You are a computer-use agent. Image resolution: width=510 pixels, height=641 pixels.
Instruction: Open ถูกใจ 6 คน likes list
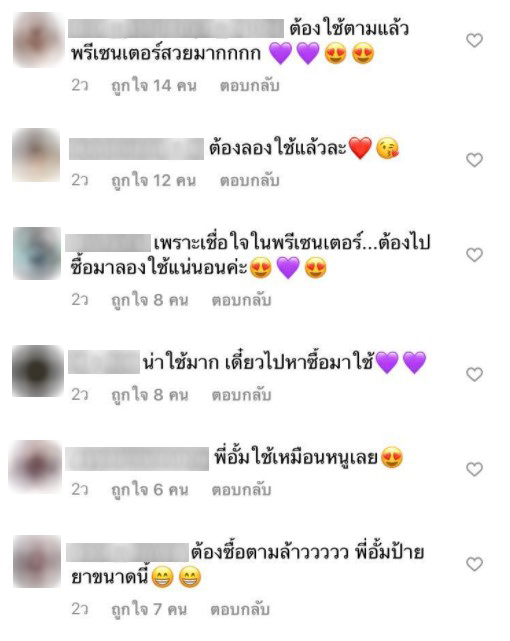point(150,490)
